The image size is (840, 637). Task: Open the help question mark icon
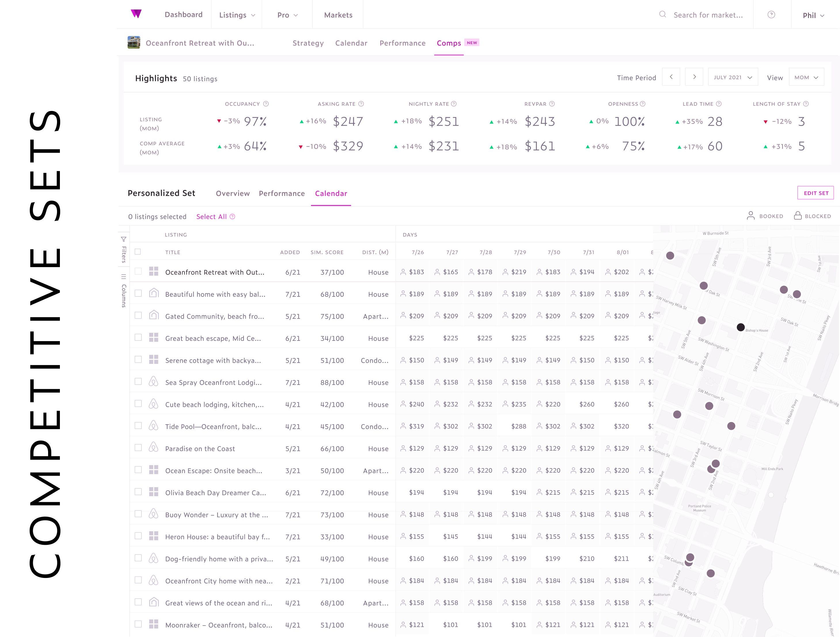(x=771, y=14)
